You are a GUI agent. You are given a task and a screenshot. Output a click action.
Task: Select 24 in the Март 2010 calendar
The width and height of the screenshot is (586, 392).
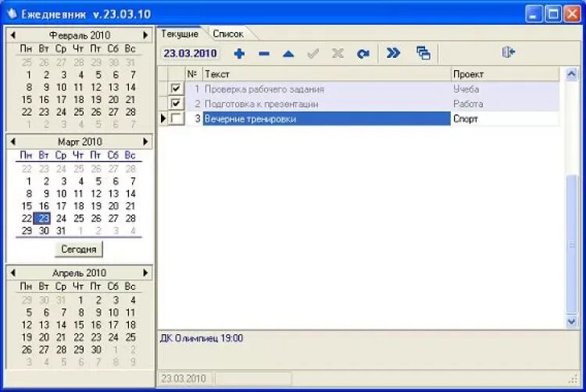click(61, 219)
